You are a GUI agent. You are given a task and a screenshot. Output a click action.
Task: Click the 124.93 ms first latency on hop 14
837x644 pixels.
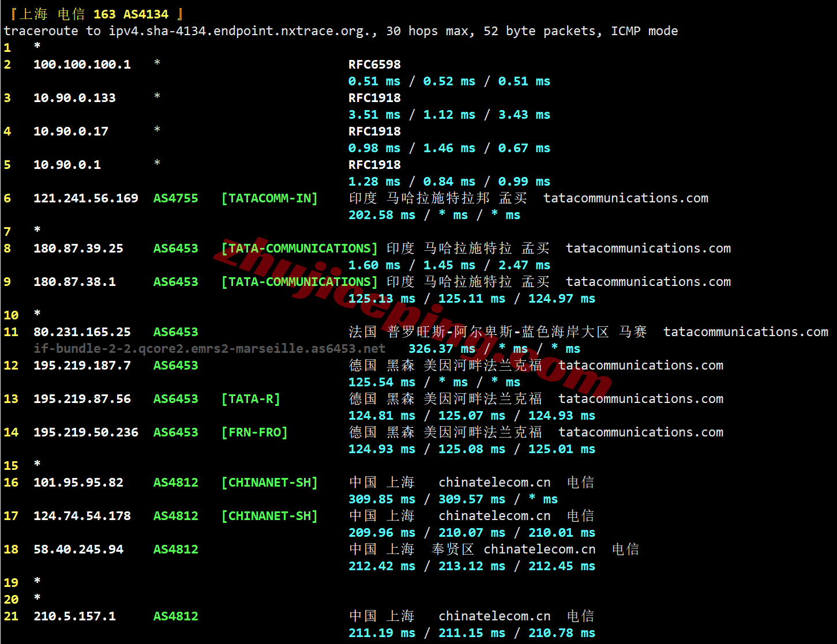pyautogui.click(x=382, y=449)
